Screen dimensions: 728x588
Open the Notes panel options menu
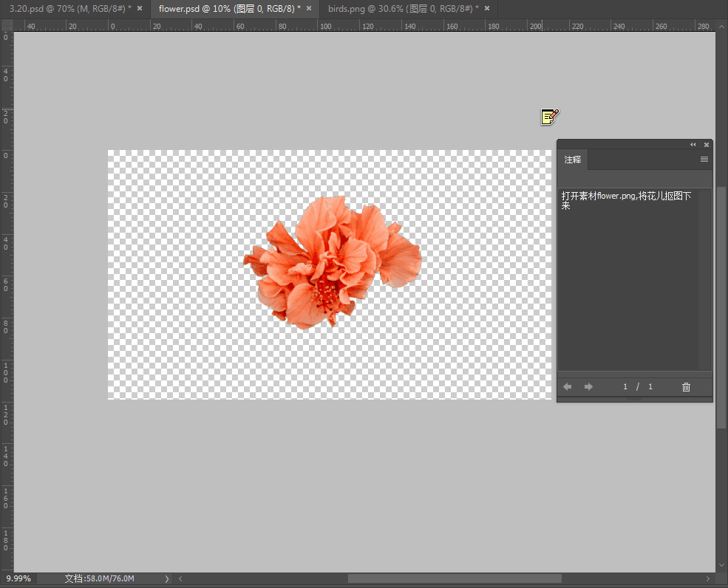(x=704, y=160)
